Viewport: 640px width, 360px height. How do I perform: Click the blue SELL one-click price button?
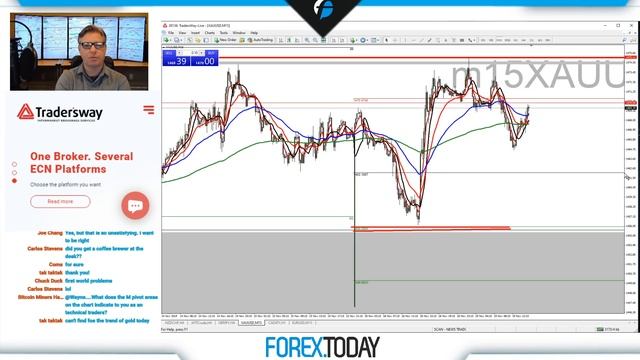click(x=176, y=61)
